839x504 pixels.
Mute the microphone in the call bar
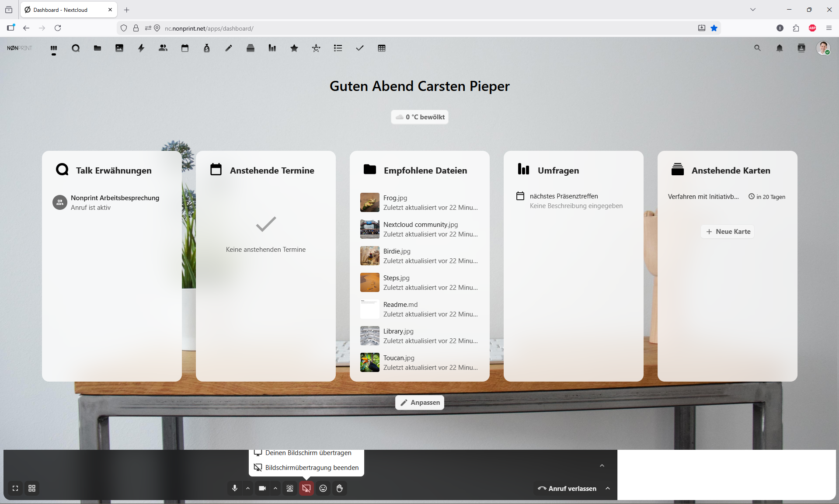pyautogui.click(x=235, y=488)
